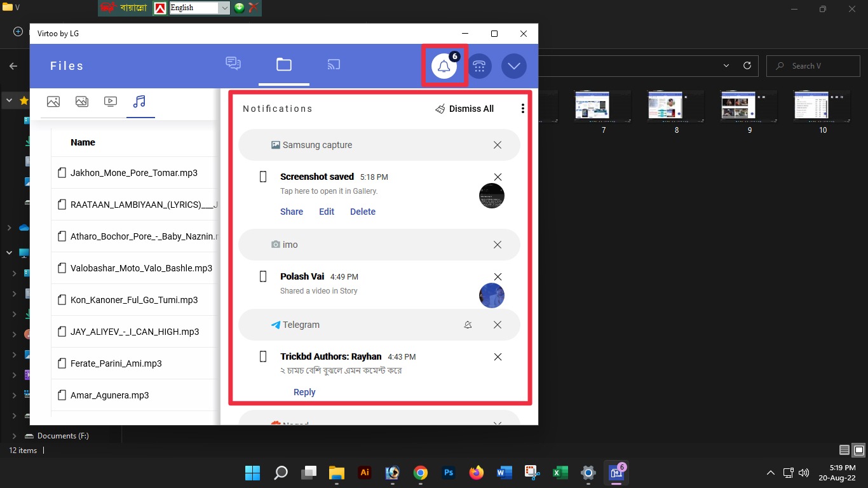Select the image gallery files category
The height and width of the screenshot is (488, 868).
click(x=81, y=102)
